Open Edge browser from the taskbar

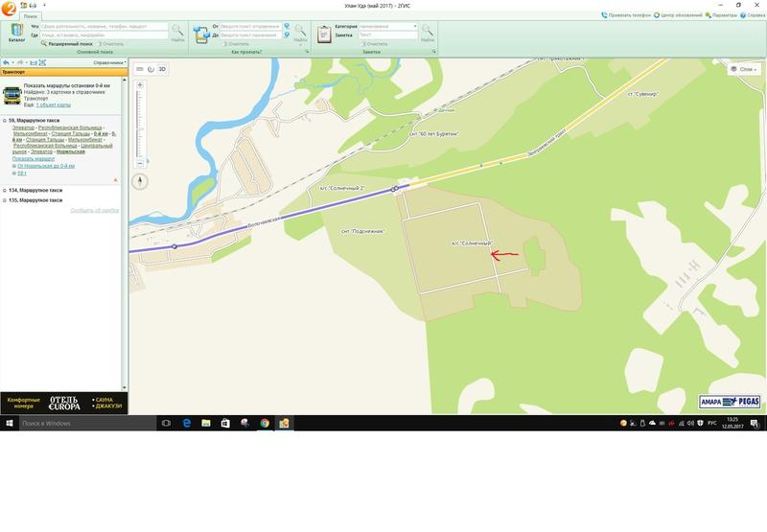click(186, 424)
